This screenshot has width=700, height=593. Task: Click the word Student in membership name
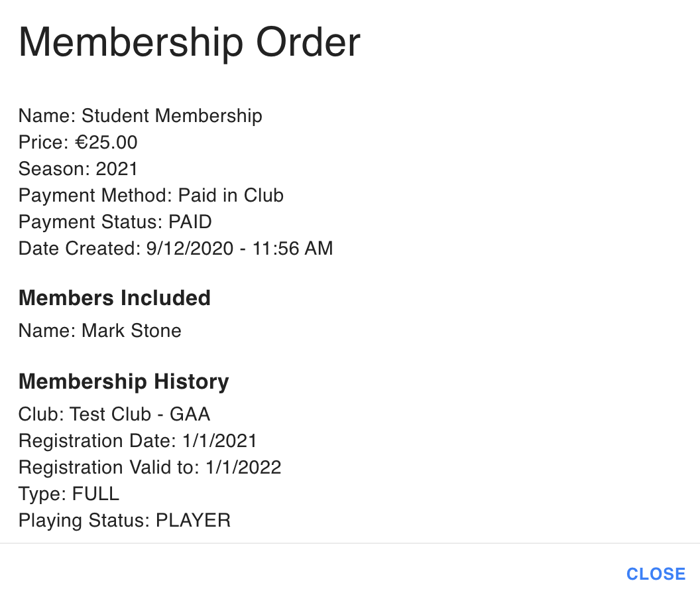coord(116,115)
